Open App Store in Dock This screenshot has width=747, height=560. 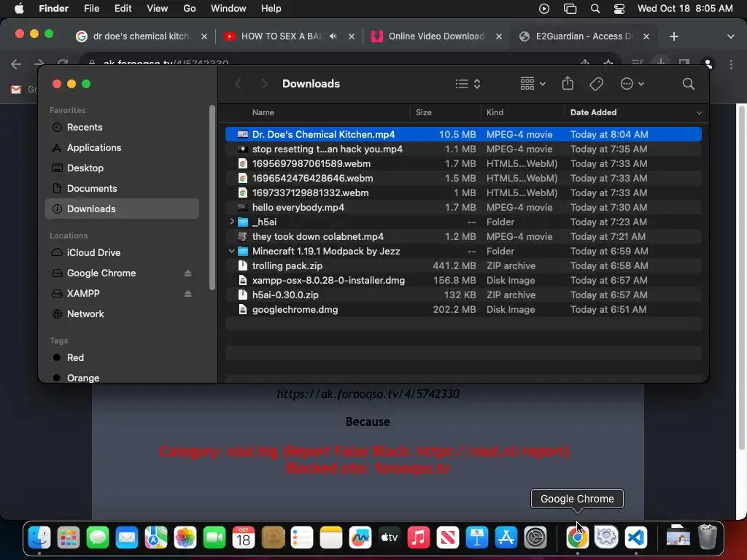pyautogui.click(x=506, y=537)
